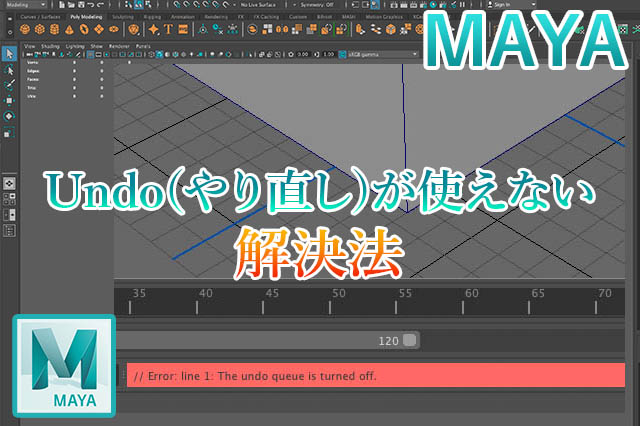Click the range slider handle near 120
Viewport: 640px width, 426px height.
point(410,340)
